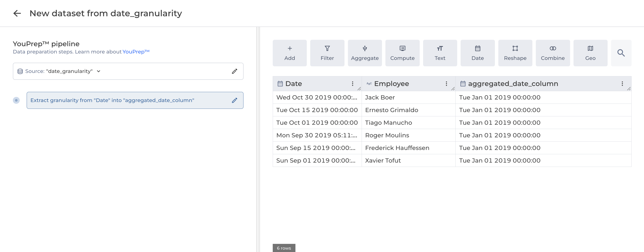The width and height of the screenshot is (644, 252).
Task: Follow the YouPrep™ learn more link
Action: click(135, 52)
